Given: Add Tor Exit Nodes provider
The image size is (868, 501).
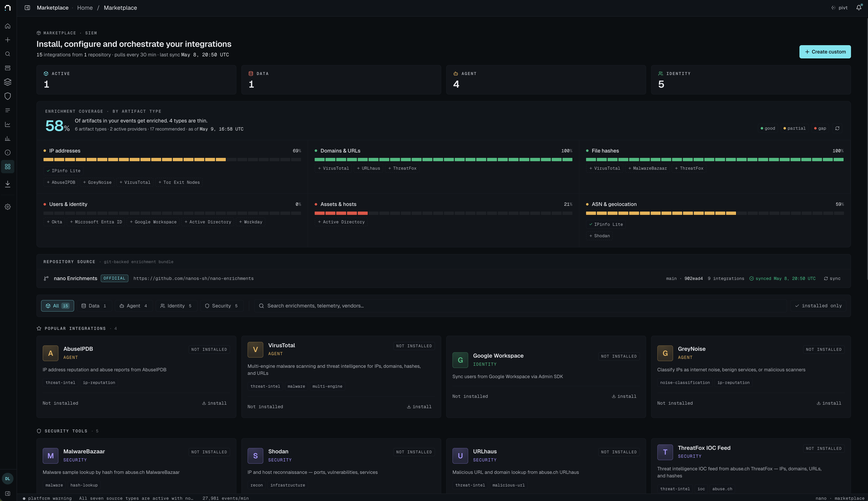Looking at the screenshot, I should coord(179,182).
